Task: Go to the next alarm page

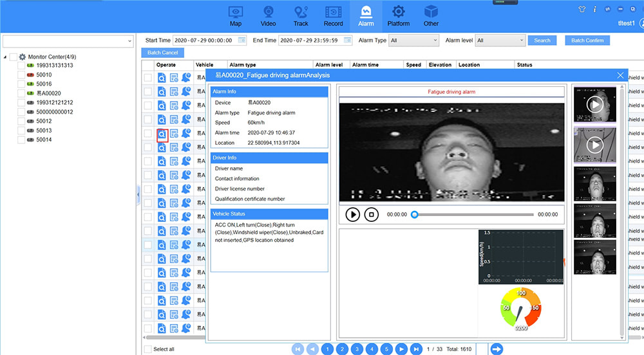Action: [401, 349]
